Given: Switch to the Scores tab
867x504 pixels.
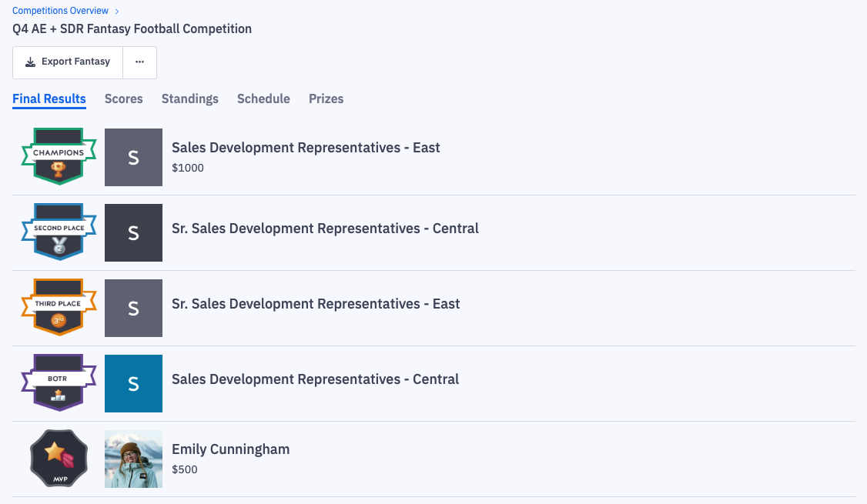Looking at the screenshot, I should pyautogui.click(x=123, y=98).
